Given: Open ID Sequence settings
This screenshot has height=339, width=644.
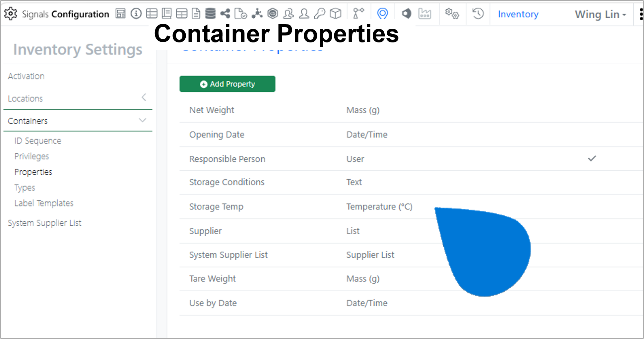Looking at the screenshot, I should 38,141.
